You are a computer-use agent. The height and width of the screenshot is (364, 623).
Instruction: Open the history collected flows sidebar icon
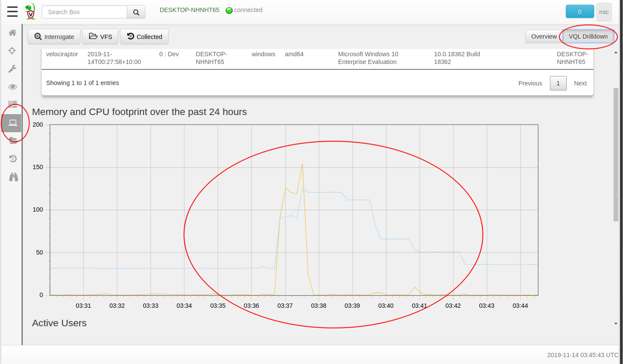[x=13, y=159]
